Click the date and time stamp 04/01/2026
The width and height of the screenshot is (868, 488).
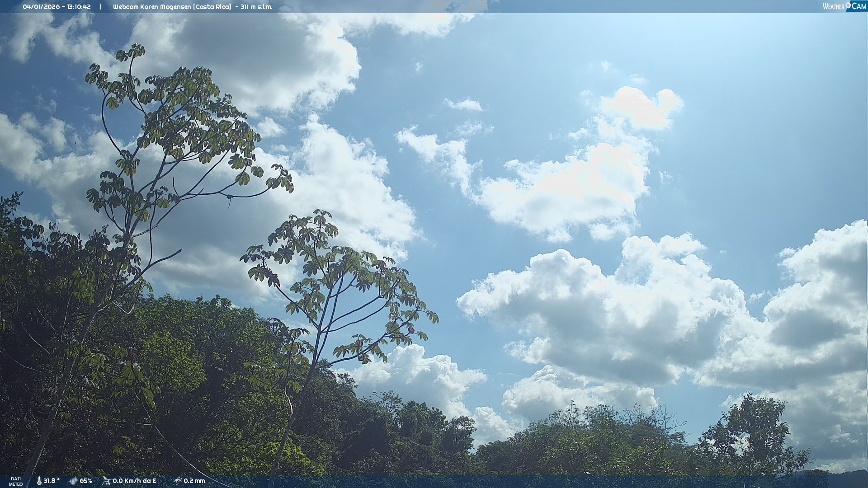(x=41, y=7)
